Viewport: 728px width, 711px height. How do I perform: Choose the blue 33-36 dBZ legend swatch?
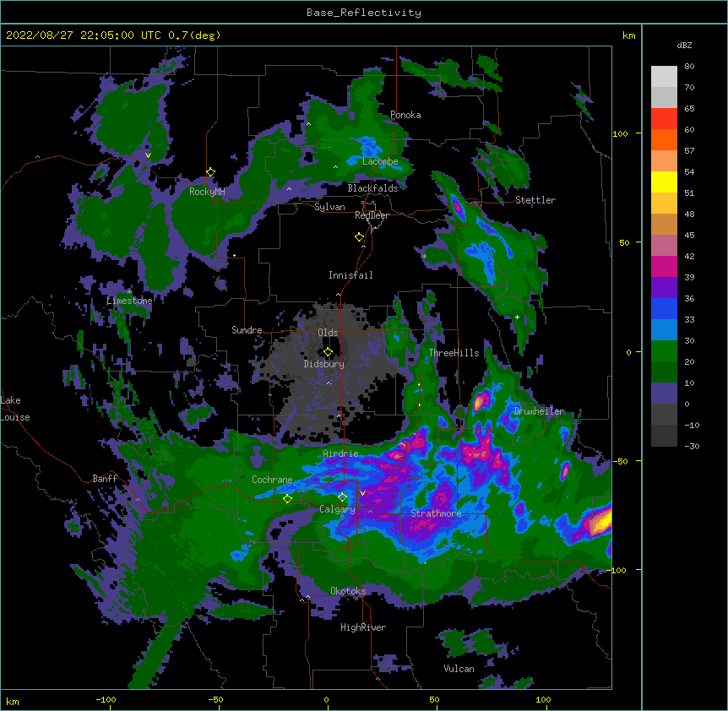coord(664,308)
